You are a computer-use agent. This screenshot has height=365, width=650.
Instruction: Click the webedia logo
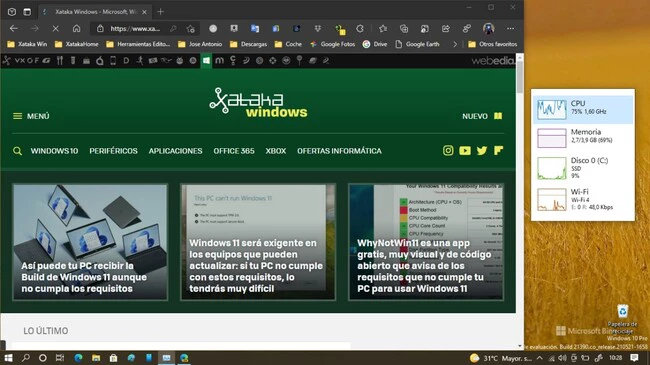coord(492,61)
